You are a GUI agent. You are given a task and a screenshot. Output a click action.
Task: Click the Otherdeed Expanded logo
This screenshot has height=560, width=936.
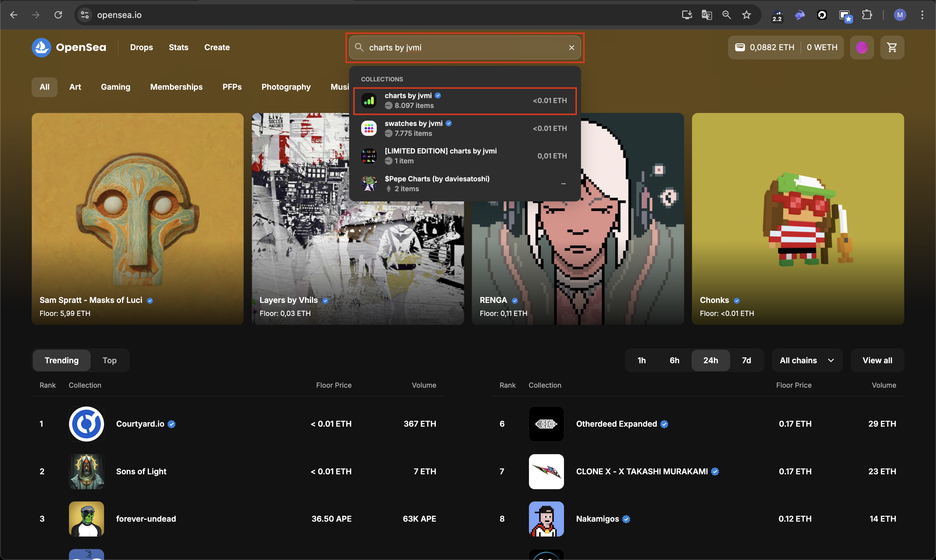546,424
